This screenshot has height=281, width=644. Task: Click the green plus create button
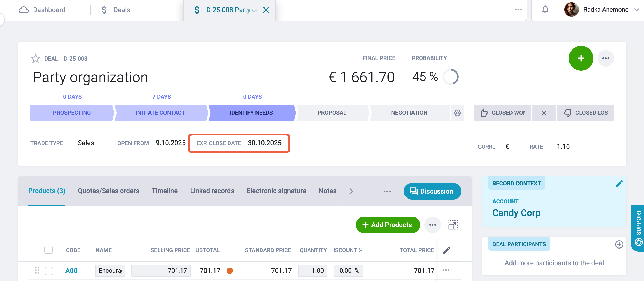[581, 58]
